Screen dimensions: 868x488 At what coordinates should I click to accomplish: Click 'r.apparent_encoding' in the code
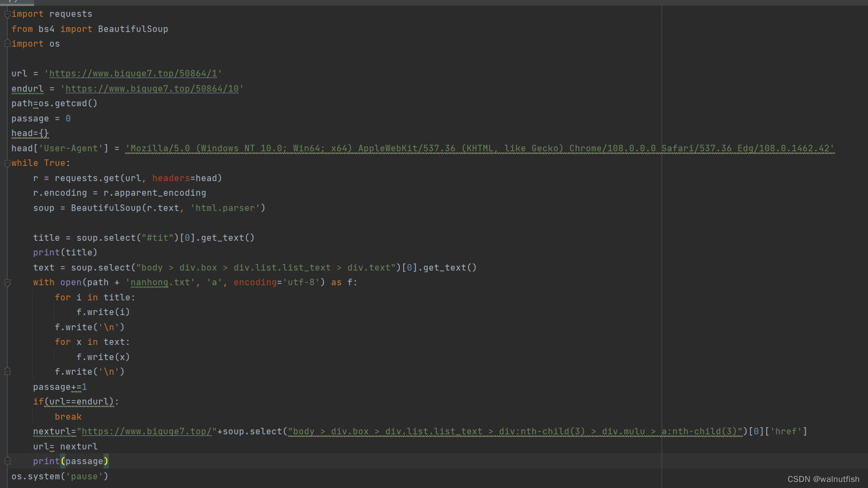click(x=155, y=193)
